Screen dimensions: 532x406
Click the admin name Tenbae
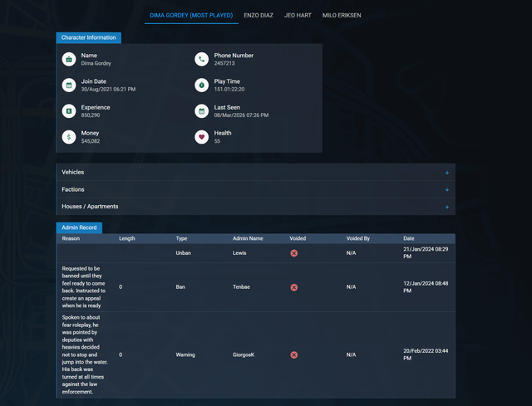click(241, 287)
